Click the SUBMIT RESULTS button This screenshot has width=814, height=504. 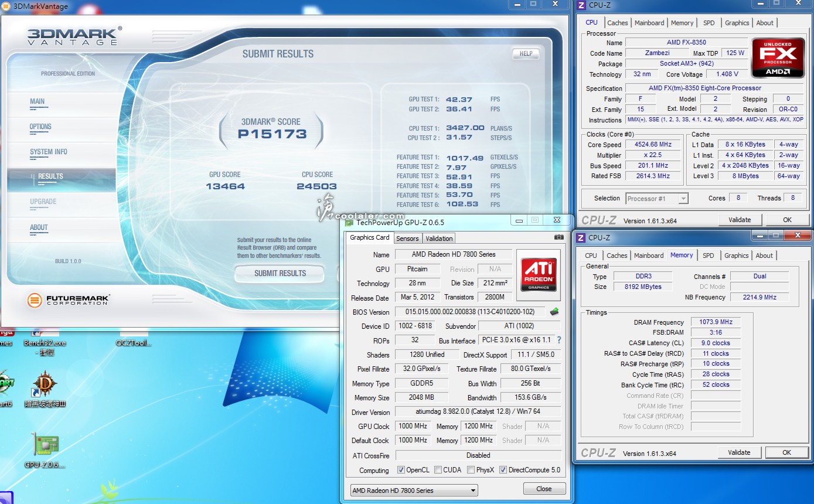(x=280, y=273)
